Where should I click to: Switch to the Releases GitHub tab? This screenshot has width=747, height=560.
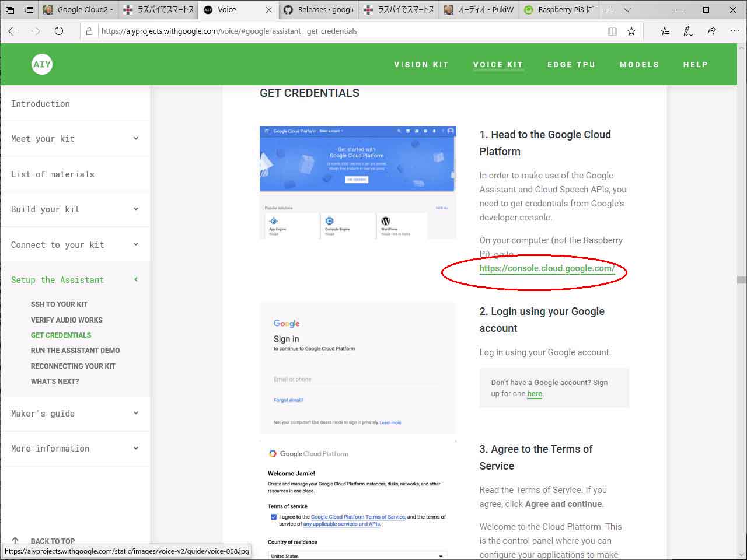coord(318,10)
